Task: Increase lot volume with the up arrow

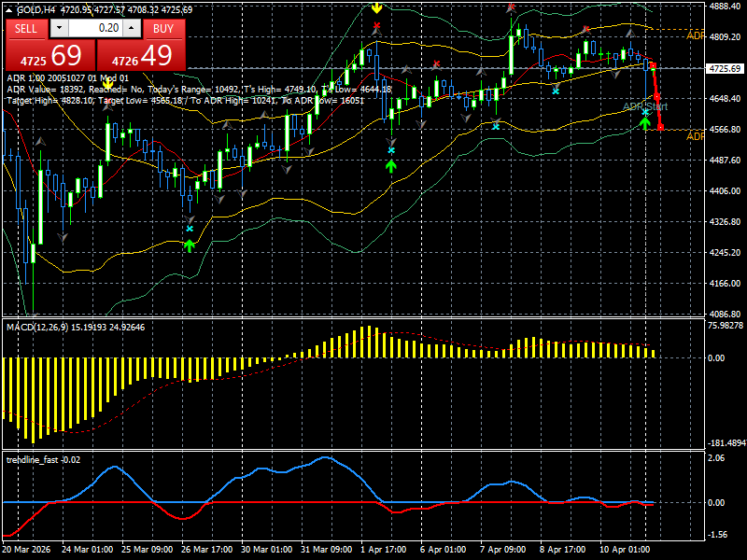Action: [x=132, y=28]
